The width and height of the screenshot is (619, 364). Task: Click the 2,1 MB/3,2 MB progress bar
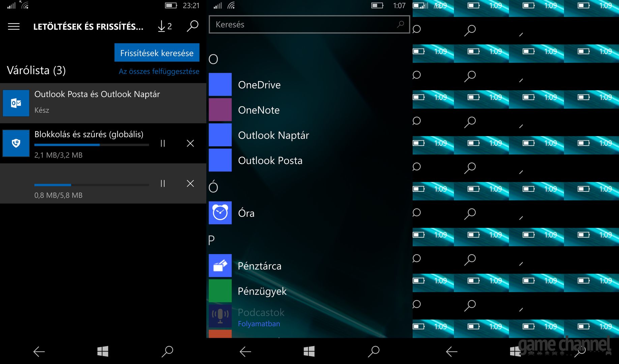coord(92,145)
